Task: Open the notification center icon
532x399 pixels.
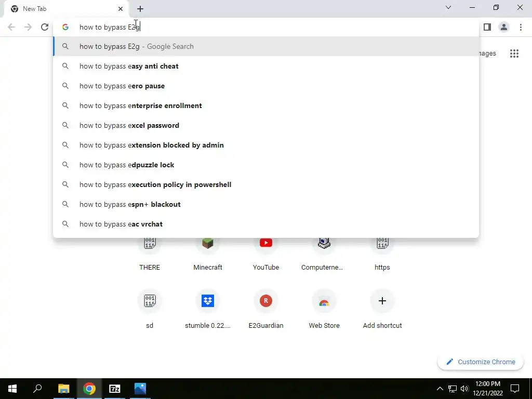Action: (515, 389)
